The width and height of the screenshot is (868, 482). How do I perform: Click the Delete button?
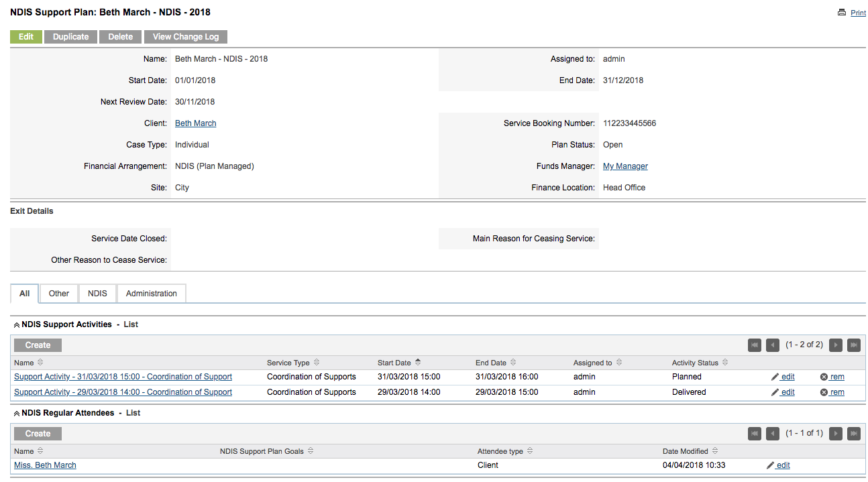tap(121, 37)
